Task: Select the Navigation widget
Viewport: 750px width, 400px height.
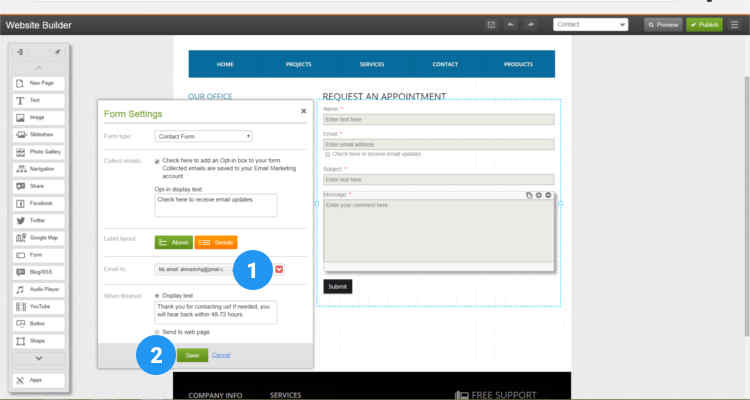Action: click(39, 169)
